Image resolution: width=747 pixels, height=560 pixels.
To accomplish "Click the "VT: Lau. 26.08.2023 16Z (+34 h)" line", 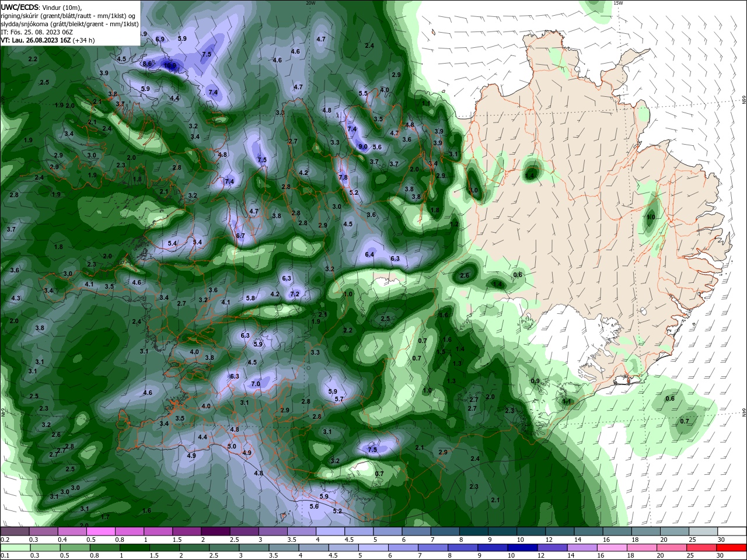I will coord(48,40).
